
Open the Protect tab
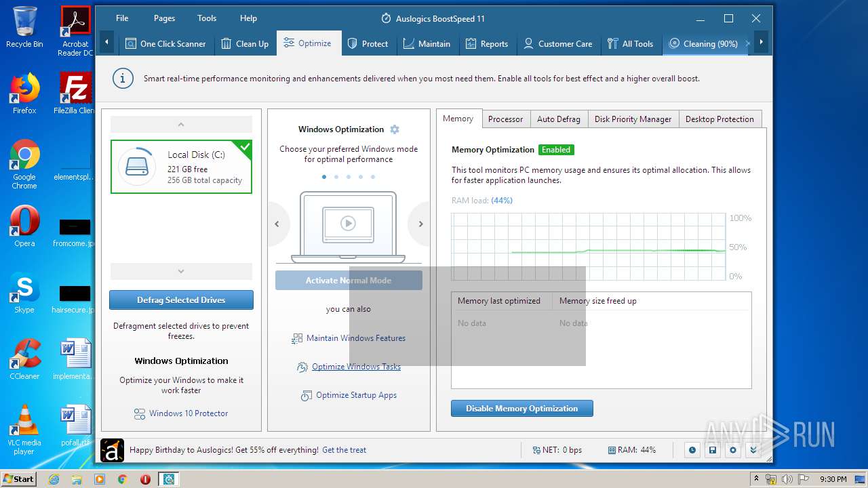tap(368, 43)
